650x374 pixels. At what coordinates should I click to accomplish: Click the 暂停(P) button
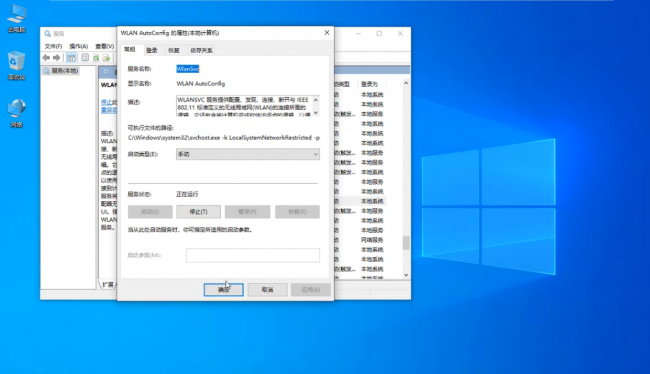pos(247,212)
